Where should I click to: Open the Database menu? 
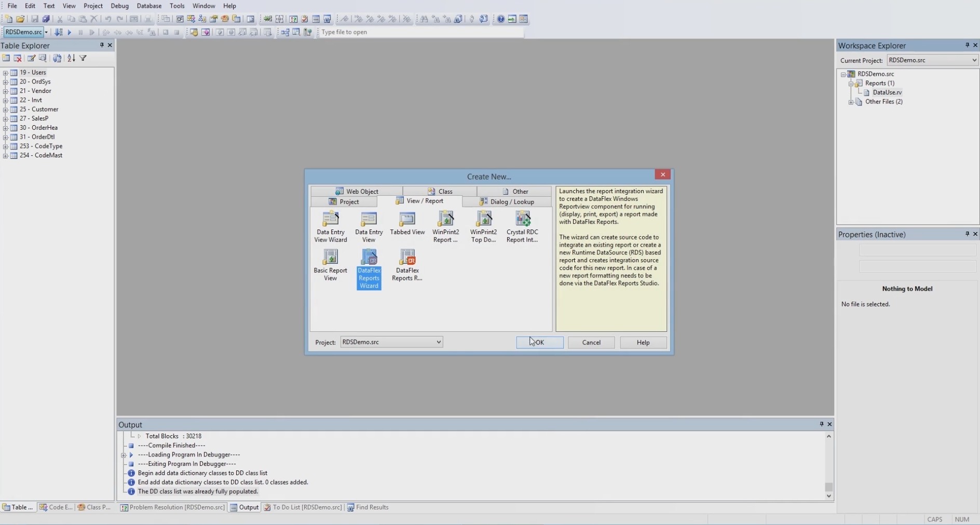point(148,6)
